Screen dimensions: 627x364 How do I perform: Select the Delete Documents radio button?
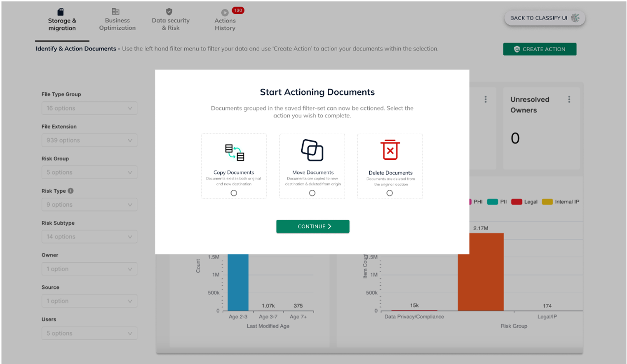pyautogui.click(x=390, y=193)
